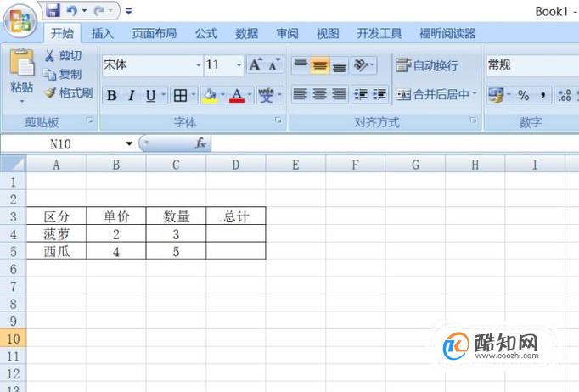Undo the last action
This screenshot has height=392, width=579.
point(71,11)
